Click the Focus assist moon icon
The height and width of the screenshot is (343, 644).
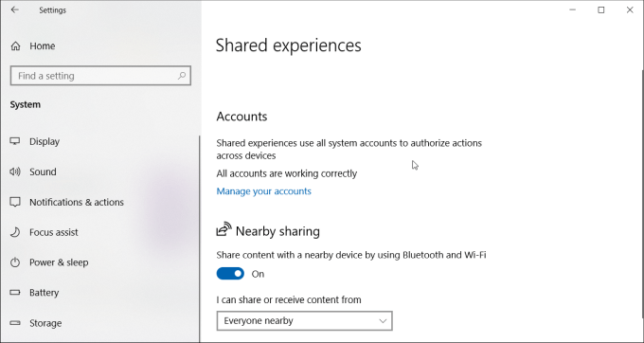(15, 232)
